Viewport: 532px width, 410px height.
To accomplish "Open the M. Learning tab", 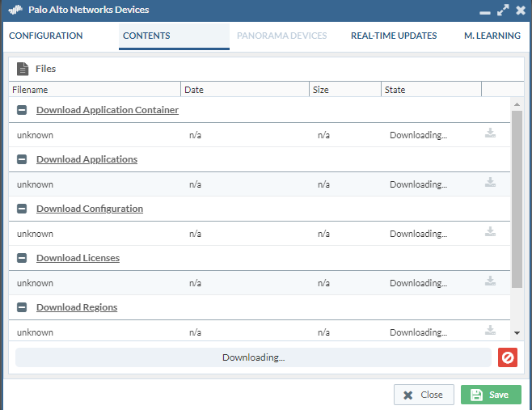I will coord(492,36).
